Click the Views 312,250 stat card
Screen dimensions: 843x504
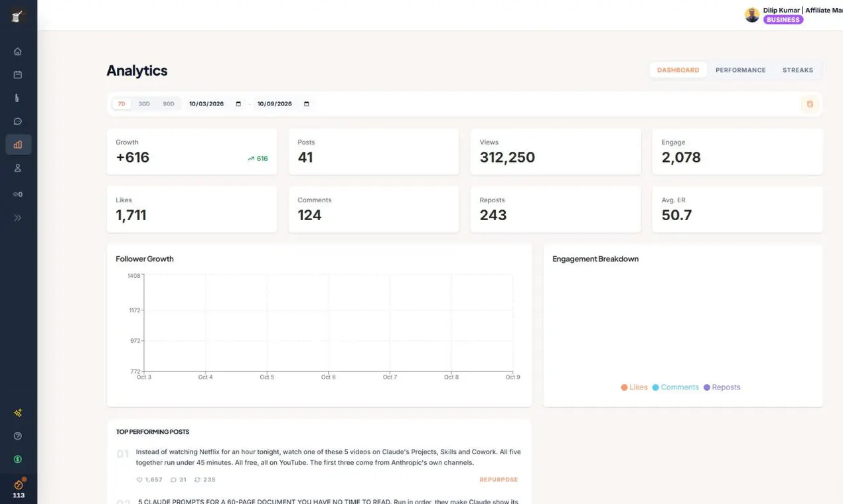(556, 152)
